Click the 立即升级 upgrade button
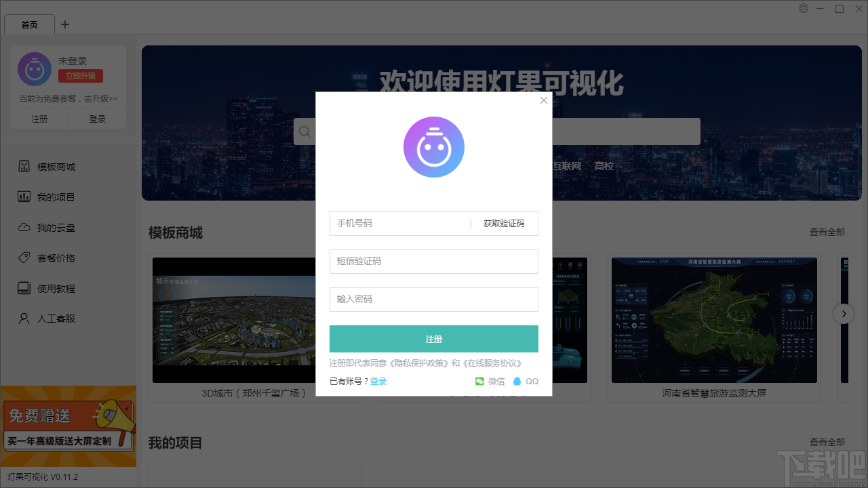The image size is (868, 488). [x=80, y=76]
